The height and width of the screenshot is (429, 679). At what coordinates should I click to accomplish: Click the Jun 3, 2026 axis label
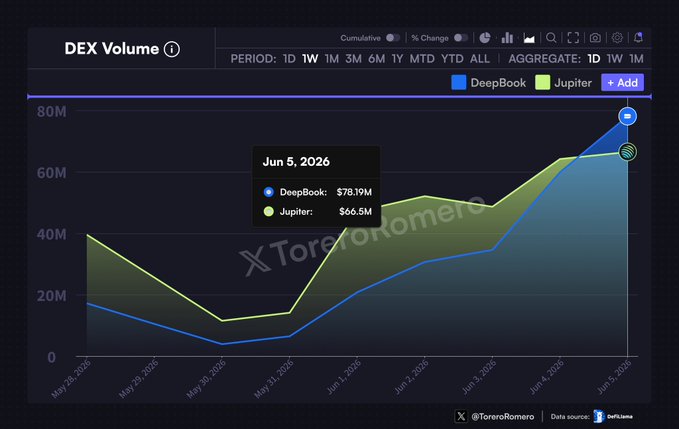[x=479, y=377]
